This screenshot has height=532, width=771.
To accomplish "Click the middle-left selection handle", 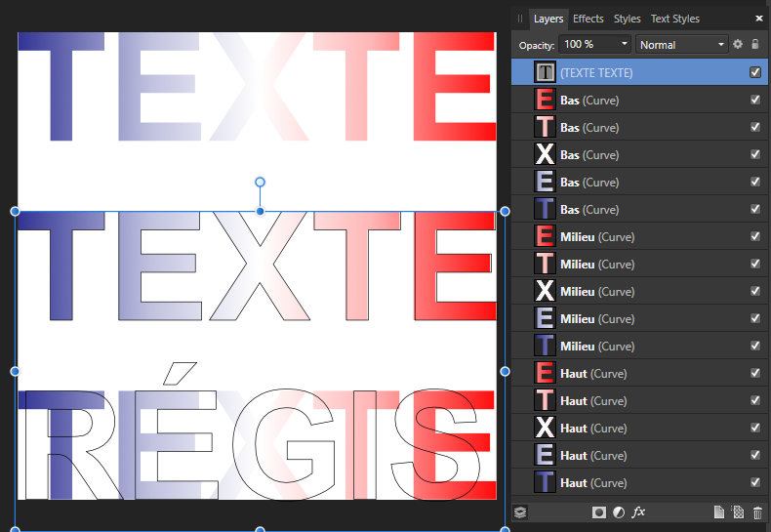I will (x=16, y=371).
